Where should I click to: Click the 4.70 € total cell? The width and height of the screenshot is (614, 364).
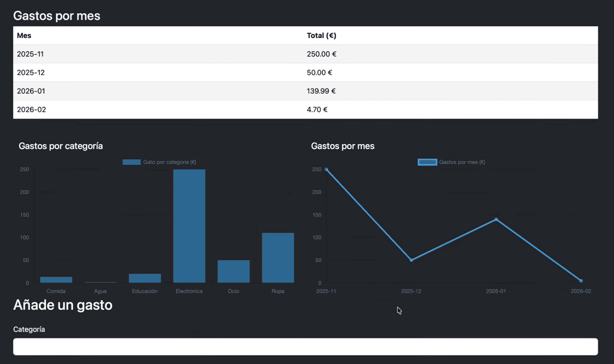[x=317, y=110]
